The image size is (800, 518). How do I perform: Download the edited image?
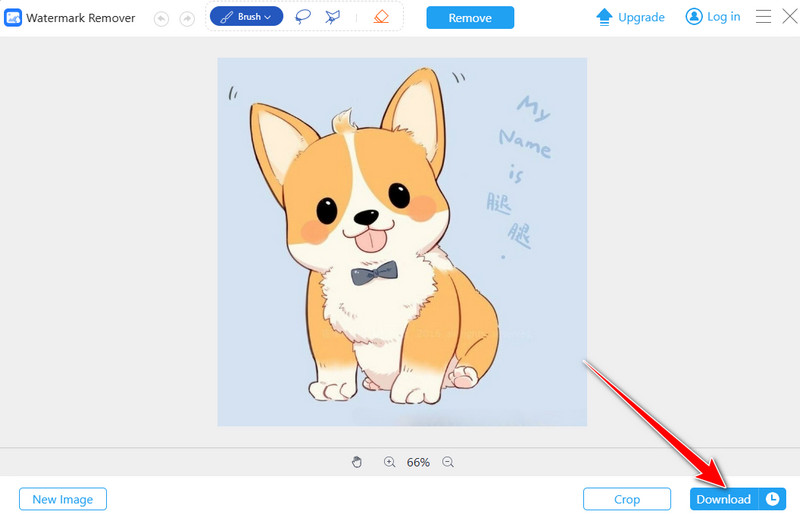click(724, 499)
